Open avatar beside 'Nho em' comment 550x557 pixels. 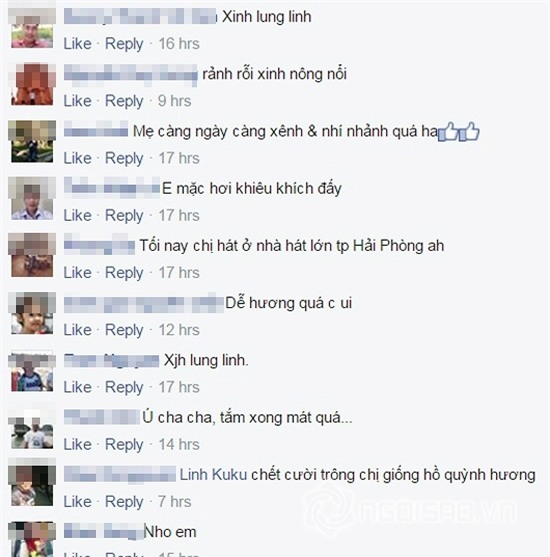coord(32,539)
